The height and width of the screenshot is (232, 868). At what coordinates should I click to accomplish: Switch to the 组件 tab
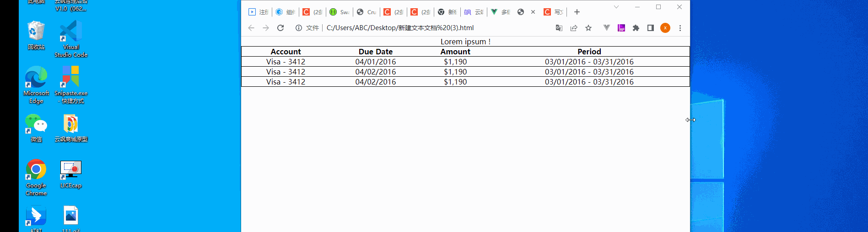tap(285, 12)
